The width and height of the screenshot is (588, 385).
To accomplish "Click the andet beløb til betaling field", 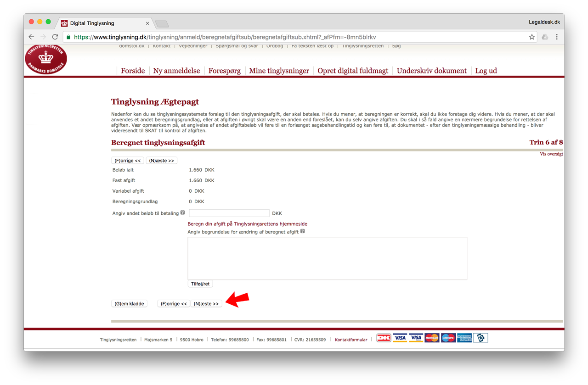I will click(229, 213).
